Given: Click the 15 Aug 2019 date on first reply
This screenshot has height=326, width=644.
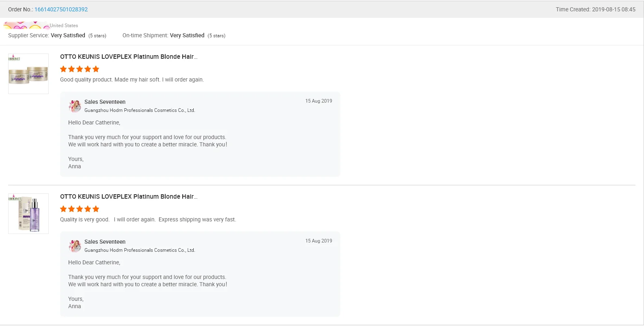Looking at the screenshot, I should coord(319,101).
